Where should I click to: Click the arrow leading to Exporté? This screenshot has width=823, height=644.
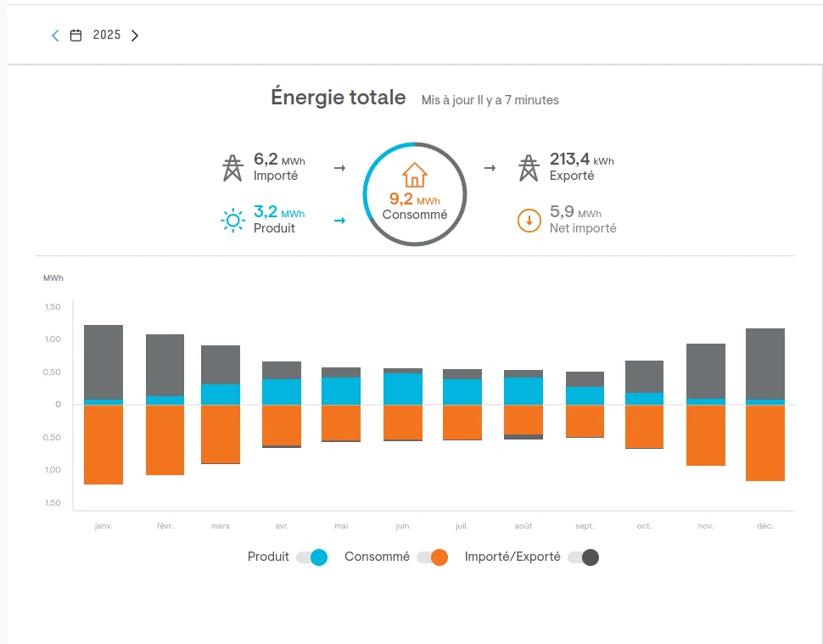(x=490, y=168)
